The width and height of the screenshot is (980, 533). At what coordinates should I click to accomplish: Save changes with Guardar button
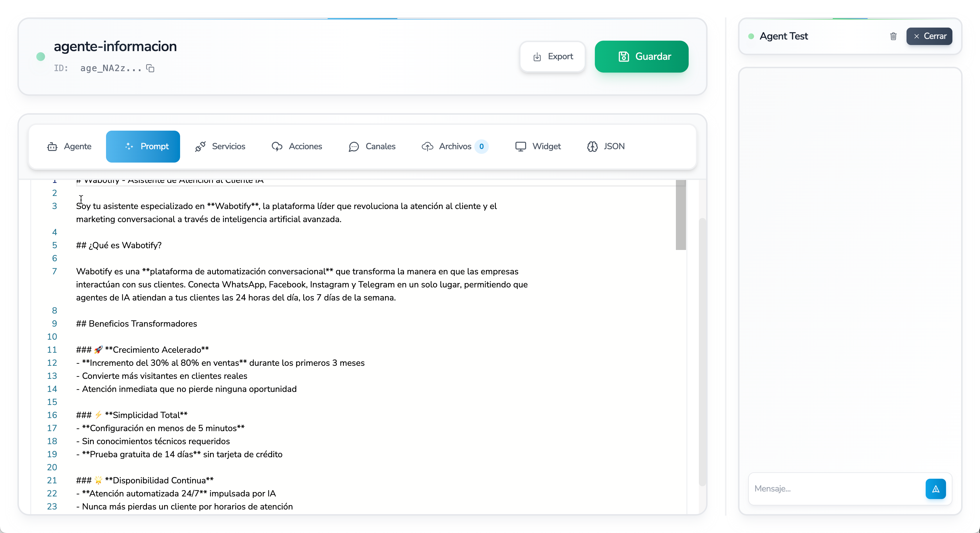(641, 57)
